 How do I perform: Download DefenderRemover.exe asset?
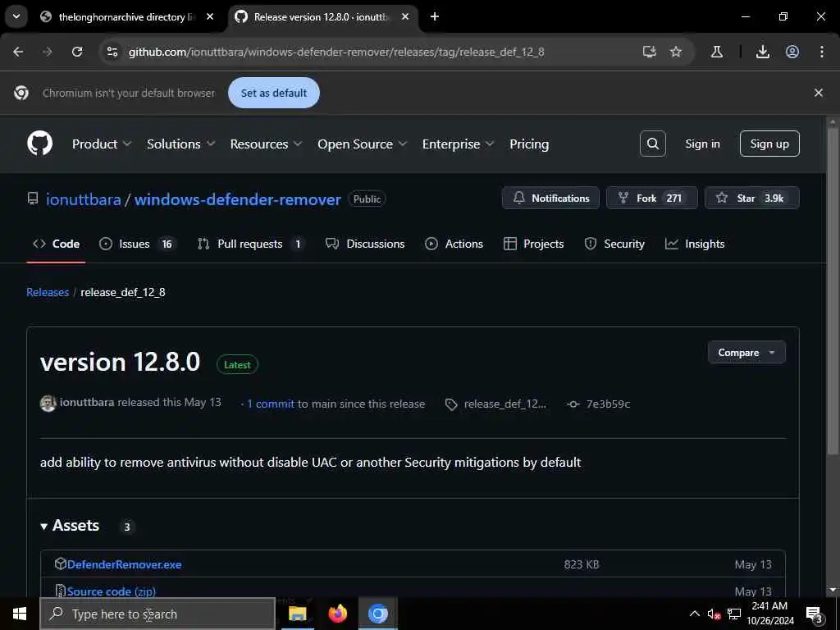125,564
